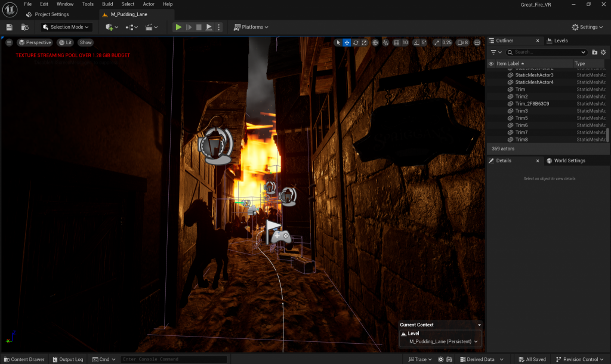Open rotation snap value 5° menu
The image size is (611, 364).
[x=424, y=42]
